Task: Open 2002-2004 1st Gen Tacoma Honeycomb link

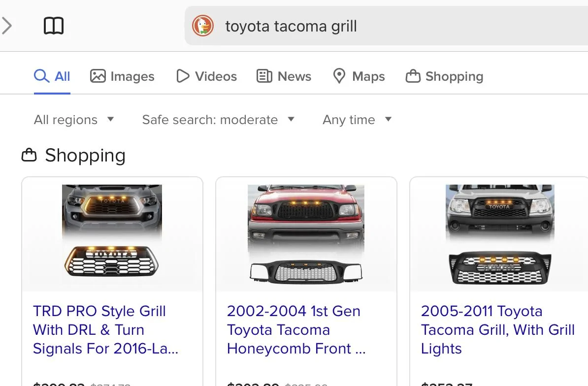Action: (x=296, y=330)
